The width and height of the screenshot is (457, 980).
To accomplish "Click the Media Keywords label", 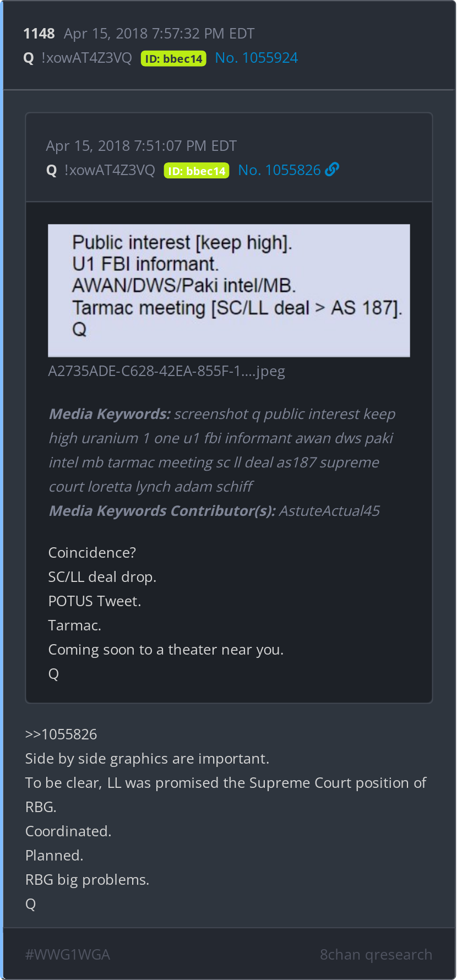I will (110, 414).
